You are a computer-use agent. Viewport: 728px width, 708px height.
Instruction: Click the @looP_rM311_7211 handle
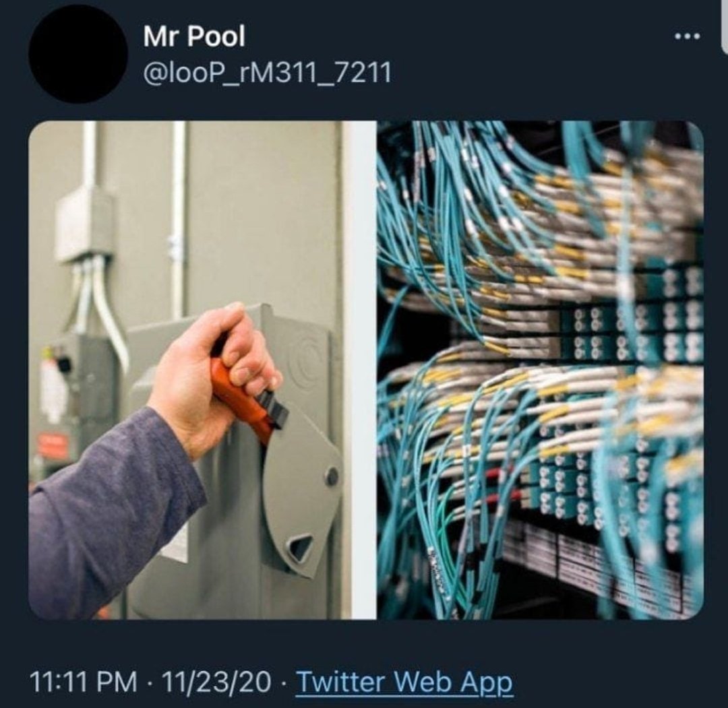(x=268, y=73)
